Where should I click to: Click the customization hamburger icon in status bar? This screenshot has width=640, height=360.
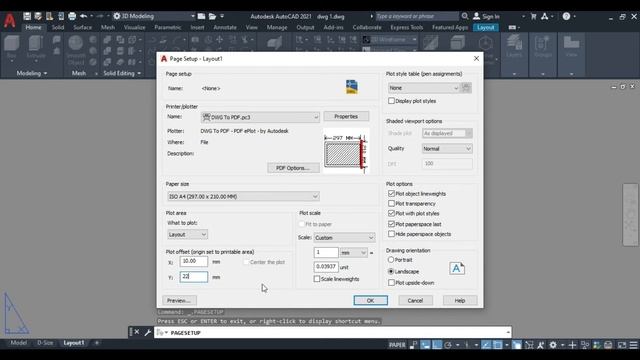(633, 345)
